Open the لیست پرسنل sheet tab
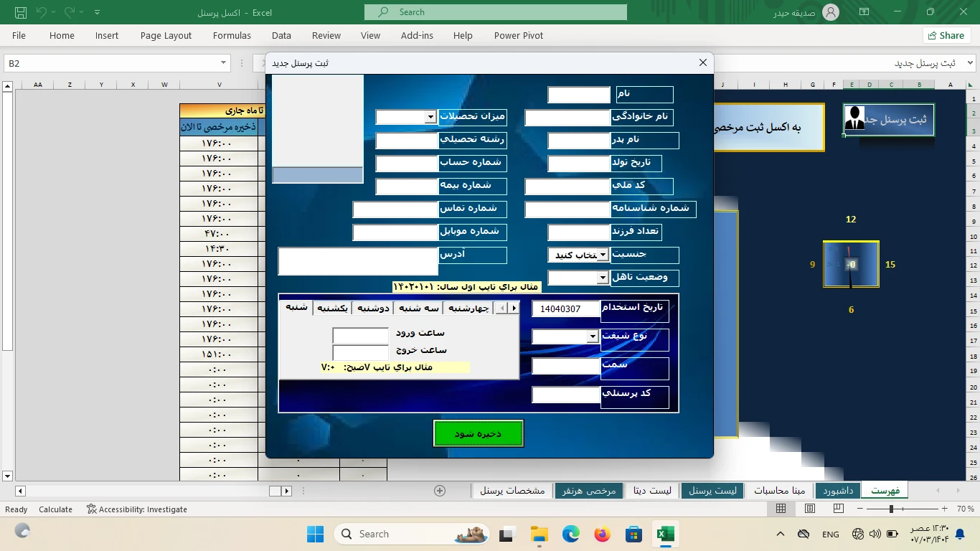The width and height of the screenshot is (980, 551). pyautogui.click(x=712, y=491)
